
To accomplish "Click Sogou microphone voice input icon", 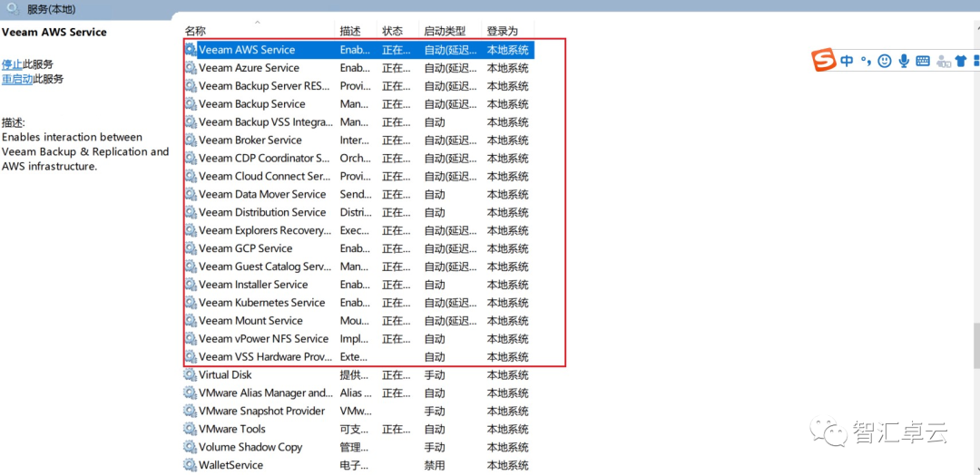I will click(903, 61).
